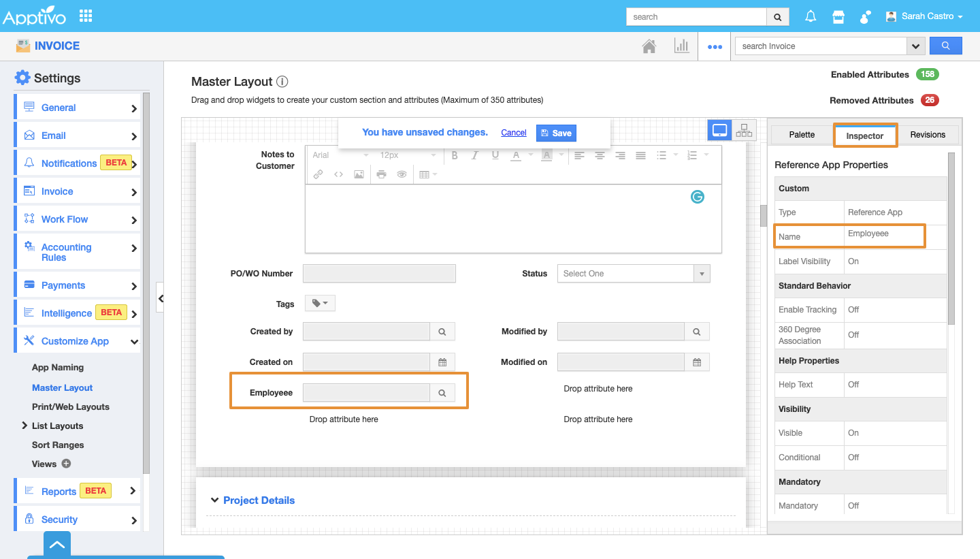Image resolution: width=980 pixels, height=559 pixels.
Task: Toggle Visible On value
Action: 853,433
